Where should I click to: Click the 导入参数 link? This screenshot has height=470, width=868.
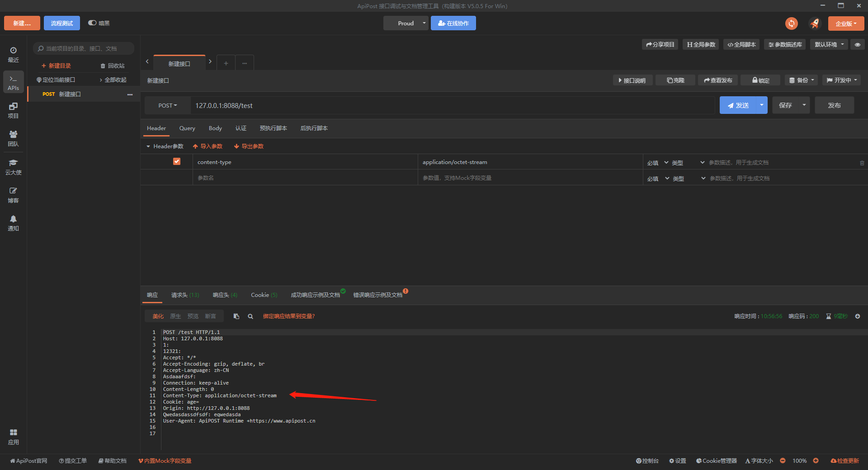click(208, 146)
